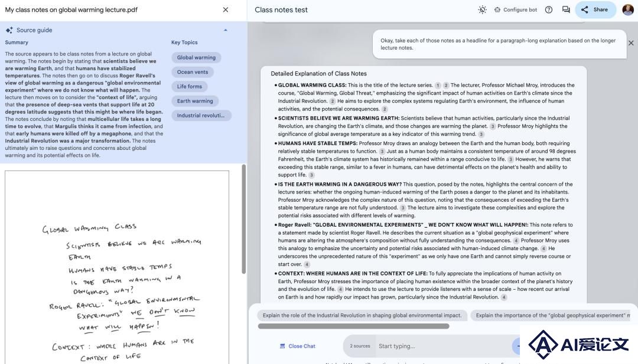Viewport: 638px width, 364px height.
Task: Open citation 4 after 'particularly since the Industrial Revolution.'
Action: point(504,297)
